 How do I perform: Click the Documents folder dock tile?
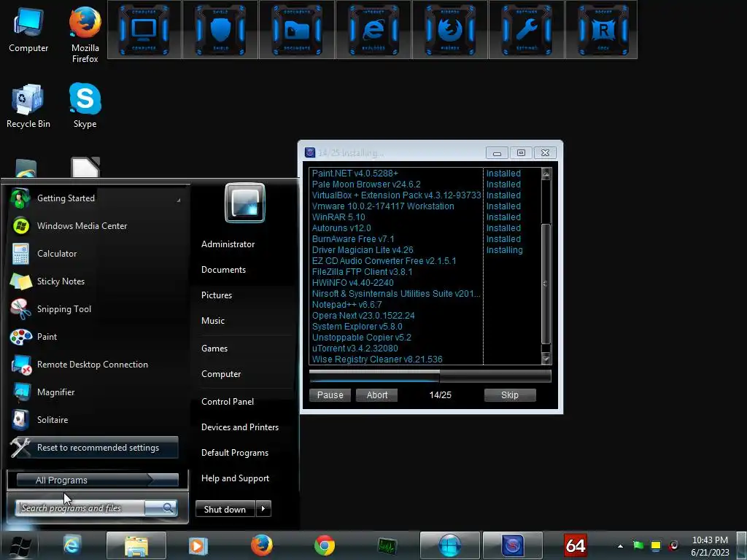click(x=298, y=29)
